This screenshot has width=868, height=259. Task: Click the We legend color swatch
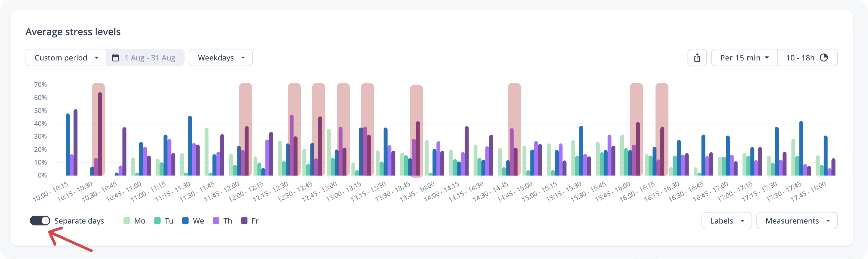[185, 221]
